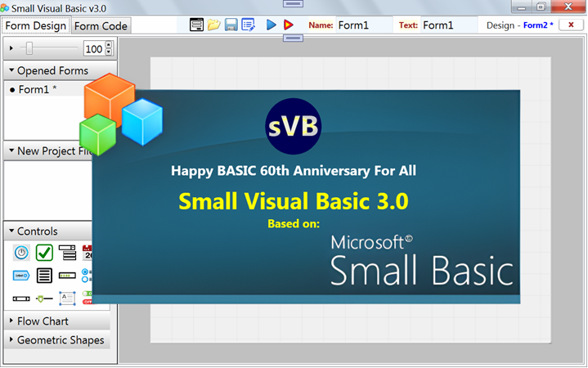588x368 pixels.
Task: Select the ListBox control icon
Action: [x=44, y=276]
